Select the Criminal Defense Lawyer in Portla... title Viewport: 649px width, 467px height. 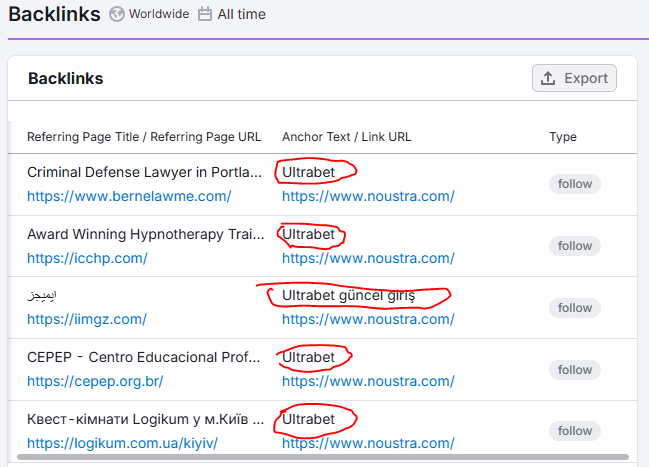click(144, 172)
